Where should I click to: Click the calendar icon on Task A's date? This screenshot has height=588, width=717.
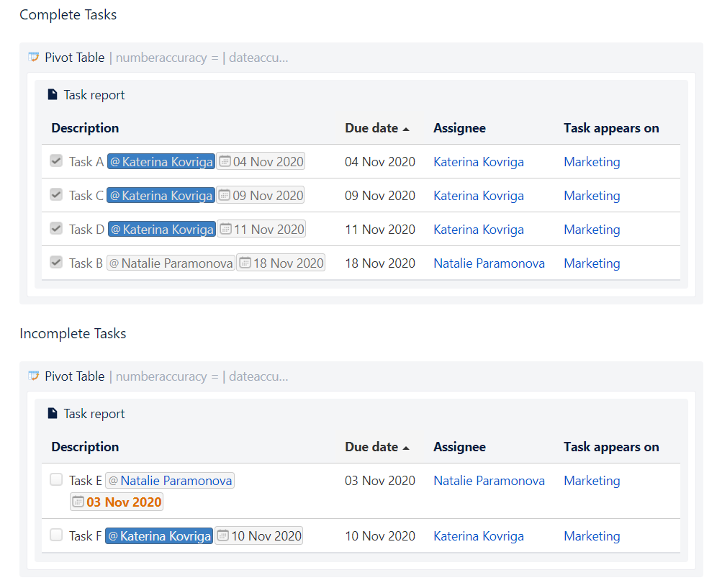tap(225, 162)
